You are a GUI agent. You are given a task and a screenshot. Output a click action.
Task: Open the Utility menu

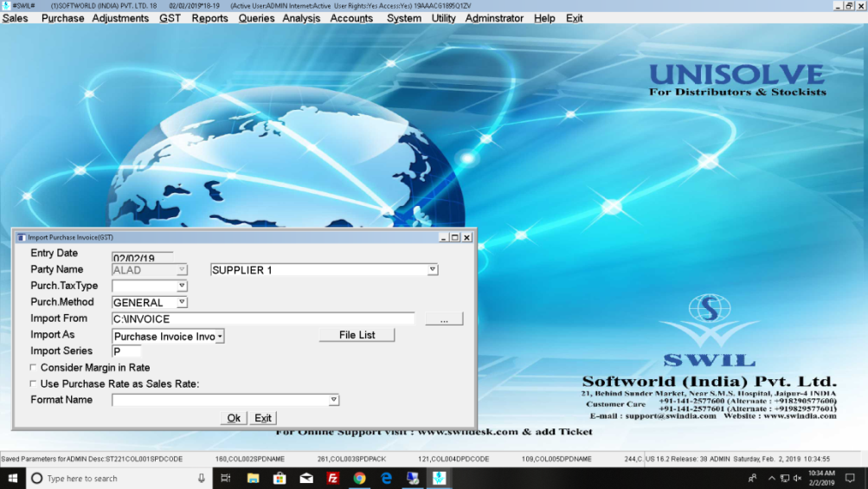coord(443,18)
